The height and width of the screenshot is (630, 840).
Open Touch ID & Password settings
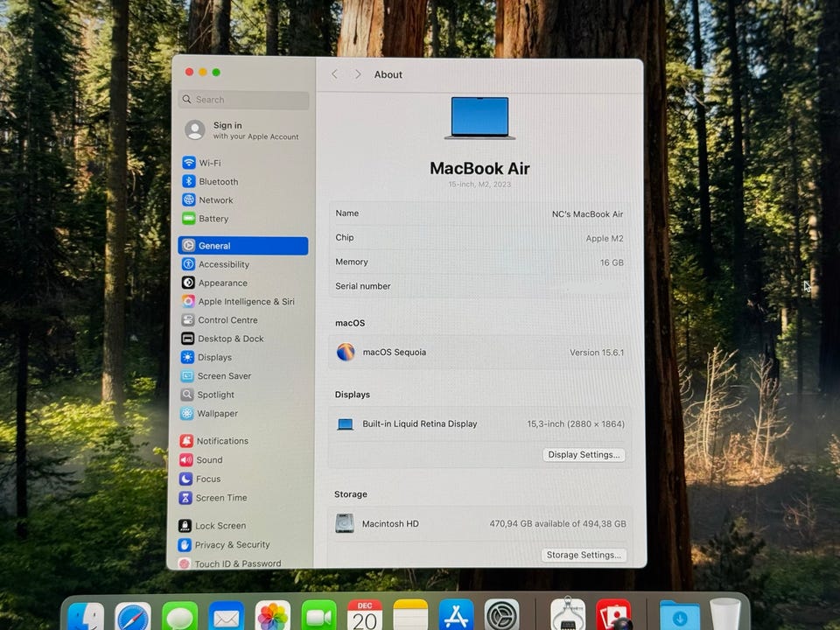pos(229,563)
